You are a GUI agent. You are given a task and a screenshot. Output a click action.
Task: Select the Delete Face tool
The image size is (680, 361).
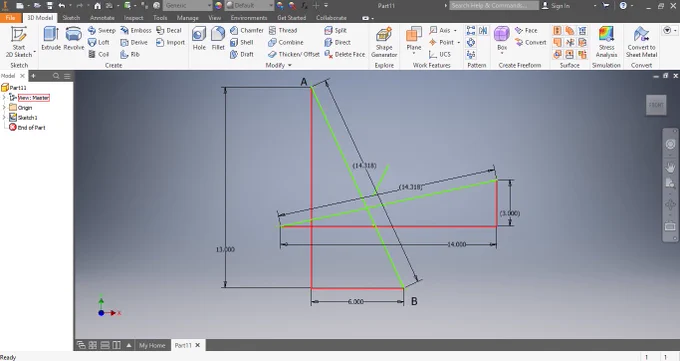pyautogui.click(x=345, y=54)
